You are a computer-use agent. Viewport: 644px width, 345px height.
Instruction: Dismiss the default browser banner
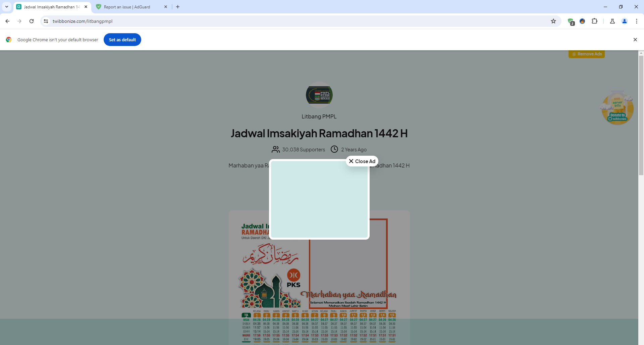pyautogui.click(x=635, y=39)
